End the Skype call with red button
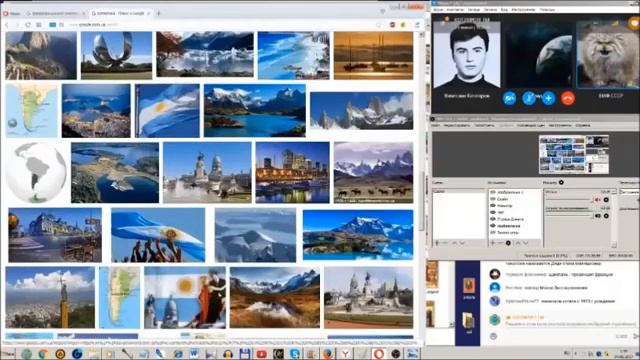 (568, 98)
